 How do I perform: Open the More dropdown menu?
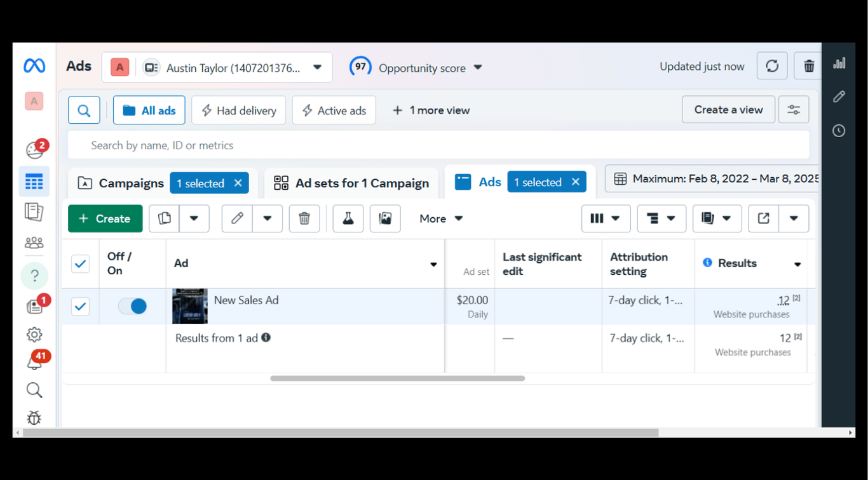click(441, 218)
